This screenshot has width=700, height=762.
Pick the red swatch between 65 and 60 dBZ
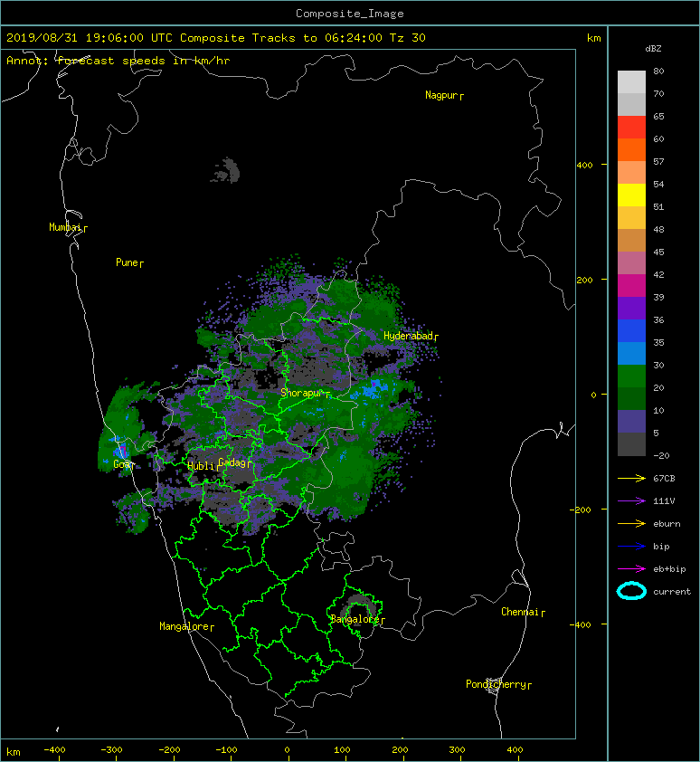tap(631, 128)
